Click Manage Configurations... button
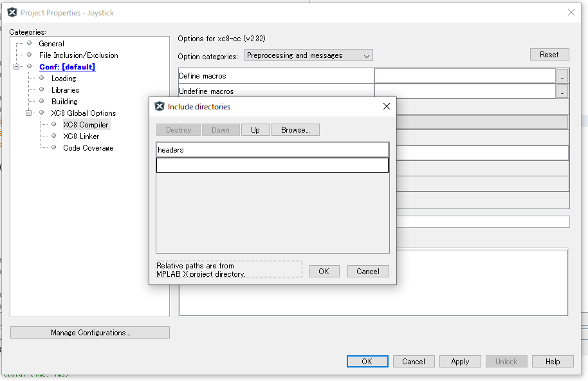Screen dimensions: 588x381 pyautogui.click(x=90, y=332)
